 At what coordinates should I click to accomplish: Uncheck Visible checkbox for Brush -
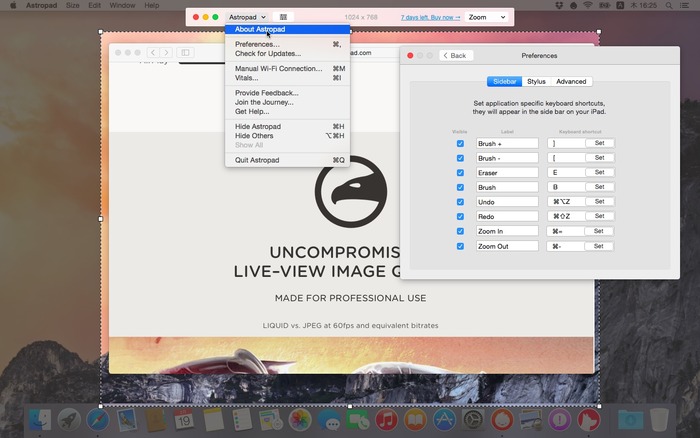pos(460,158)
